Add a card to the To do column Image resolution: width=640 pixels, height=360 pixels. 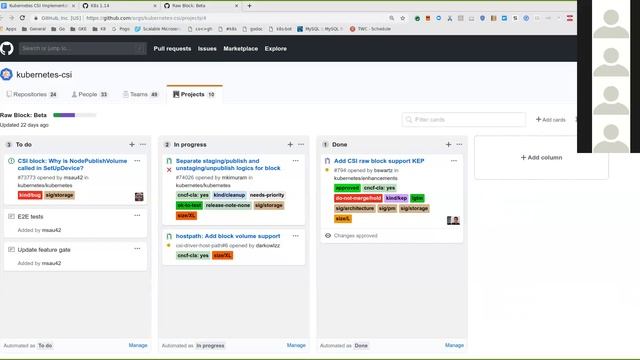(x=132, y=144)
